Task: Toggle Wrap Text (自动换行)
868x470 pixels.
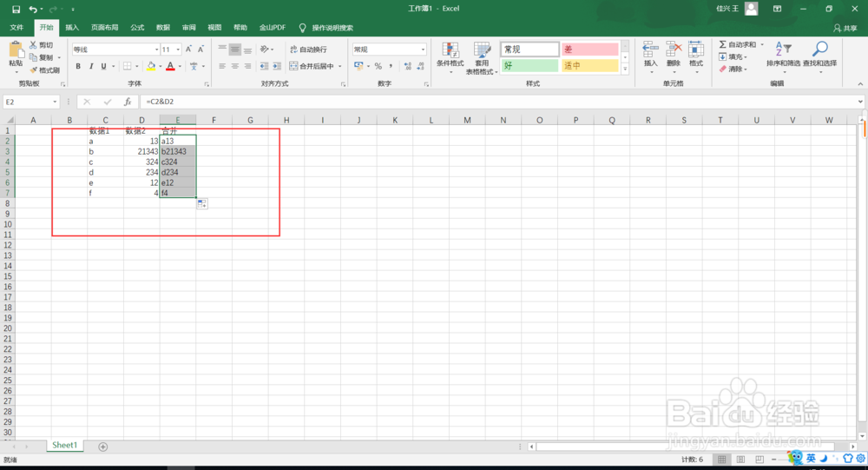Action: (x=308, y=50)
